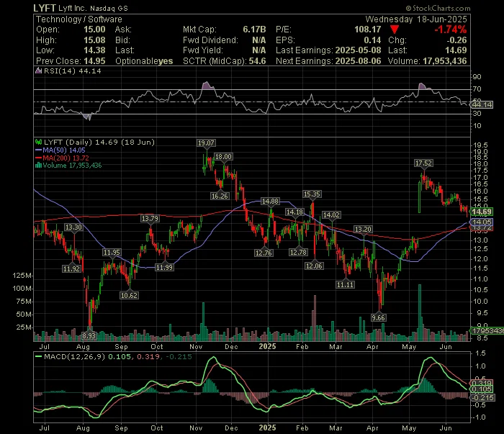Click the red MA(200) legend line

click(x=39, y=158)
